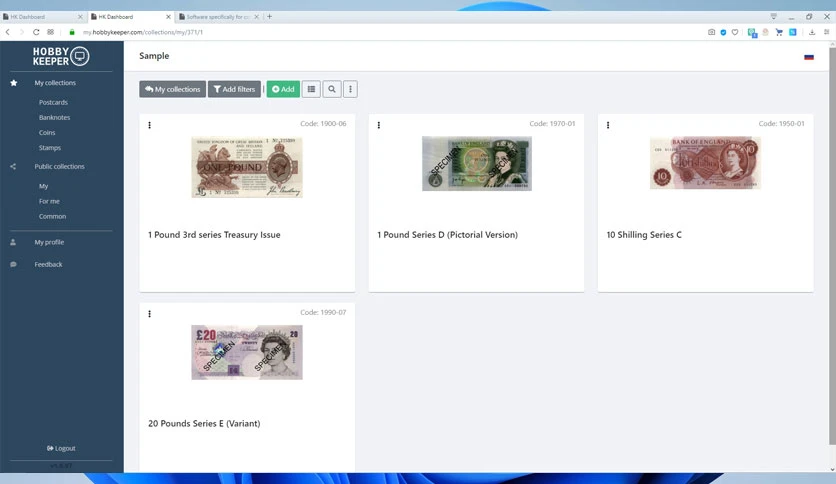836x484 pixels.
Task: Open '20 Pounds Series E (Variant)' title
Action: tap(204, 423)
